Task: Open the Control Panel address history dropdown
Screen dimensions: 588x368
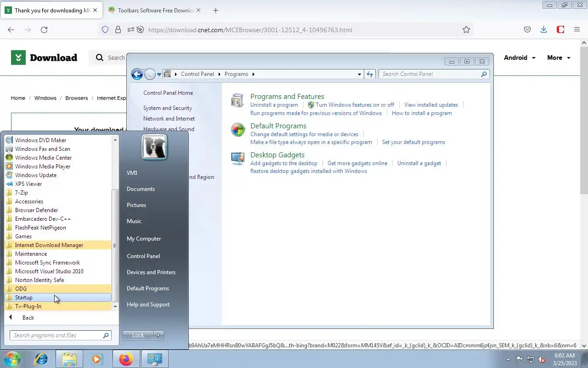Action: point(359,74)
